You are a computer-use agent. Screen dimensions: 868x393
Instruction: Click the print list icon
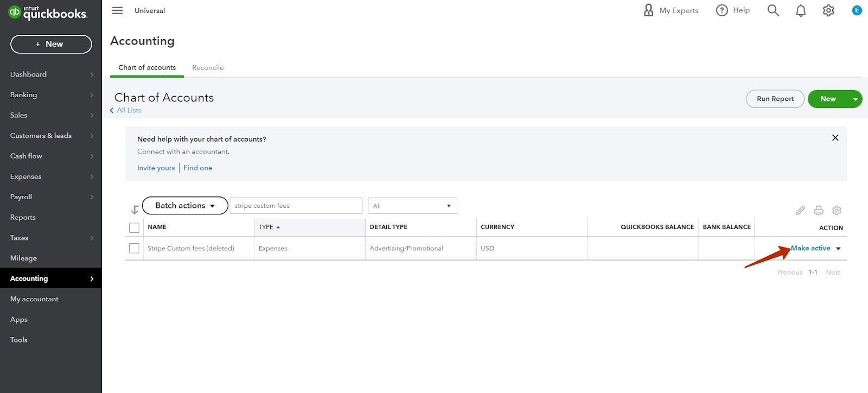point(819,210)
